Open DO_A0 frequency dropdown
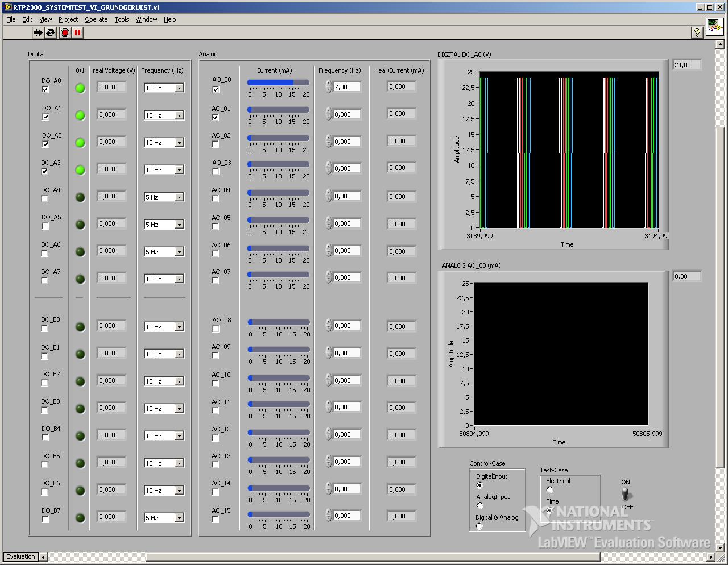 pos(179,88)
